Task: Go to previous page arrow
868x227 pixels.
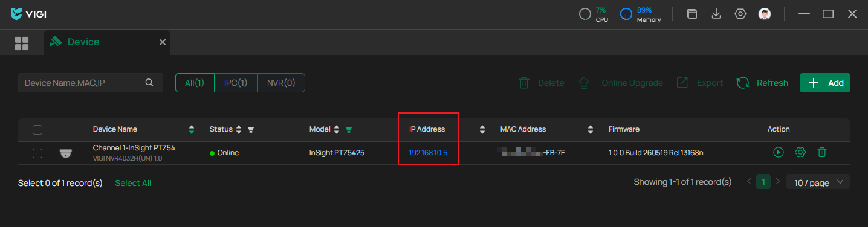Action: pyautogui.click(x=750, y=182)
